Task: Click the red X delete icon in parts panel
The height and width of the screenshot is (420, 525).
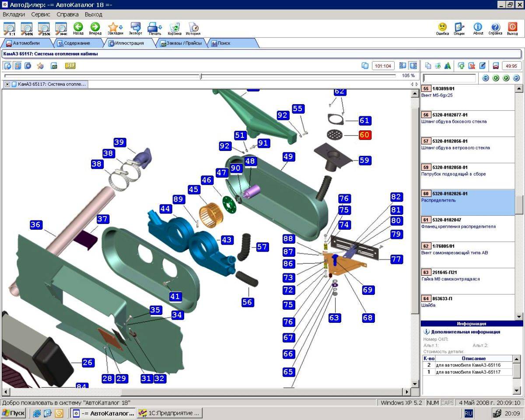Action: pyautogui.click(x=472, y=66)
